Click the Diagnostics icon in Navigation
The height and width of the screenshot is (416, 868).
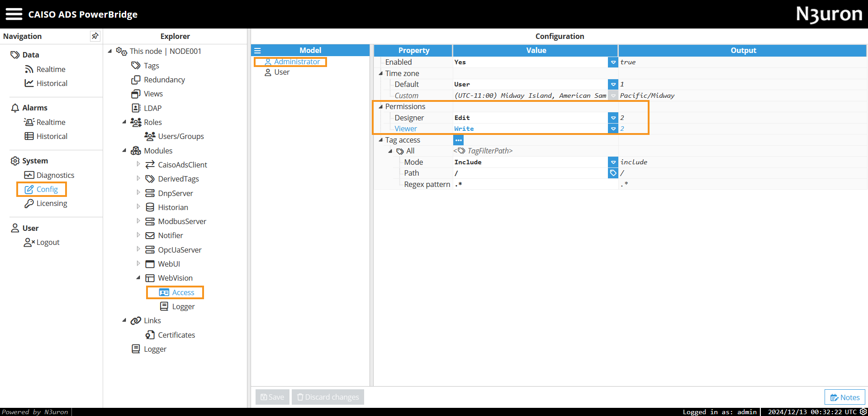pos(29,175)
